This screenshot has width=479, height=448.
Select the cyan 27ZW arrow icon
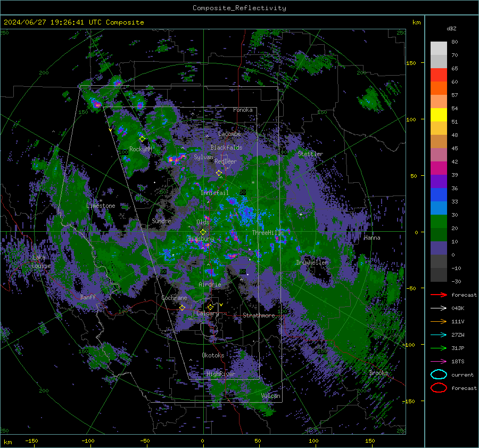coord(439,335)
